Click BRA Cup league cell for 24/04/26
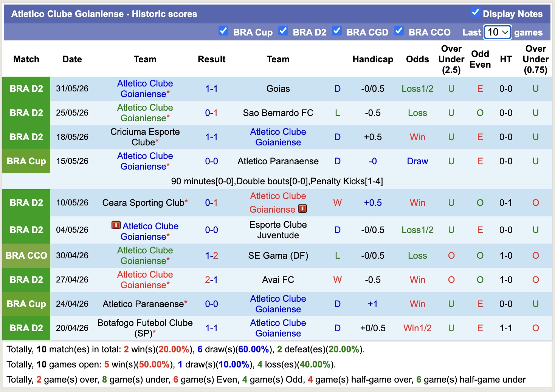The image size is (555, 392). coord(26,304)
